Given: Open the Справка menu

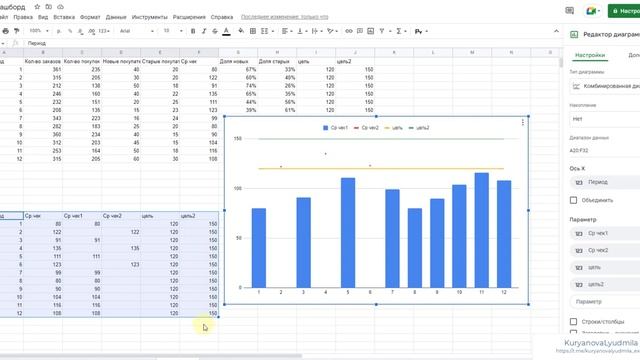Looking at the screenshot, I should point(222,17).
